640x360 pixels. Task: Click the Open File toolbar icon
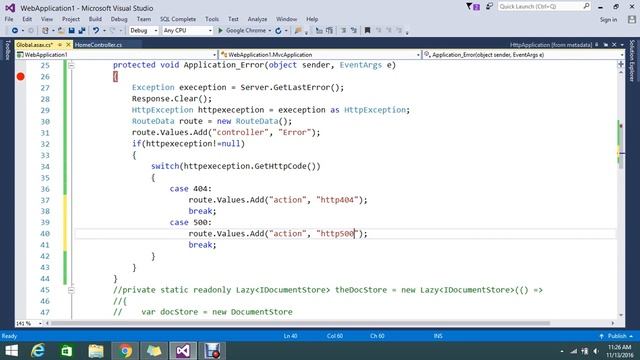(61, 31)
